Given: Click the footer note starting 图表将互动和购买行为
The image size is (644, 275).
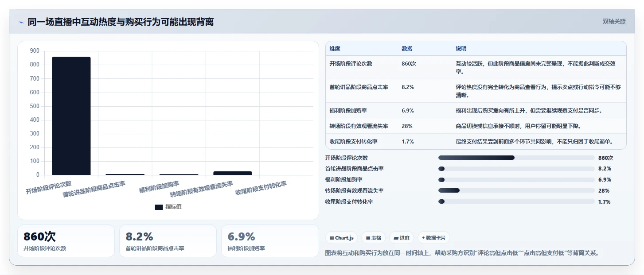Looking at the screenshot, I should pos(463,253).
